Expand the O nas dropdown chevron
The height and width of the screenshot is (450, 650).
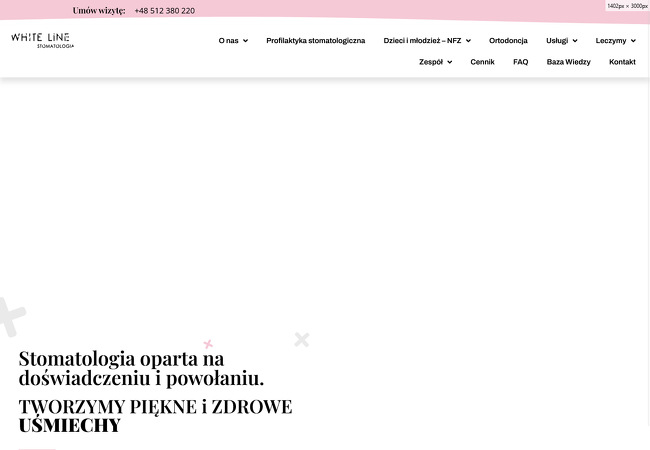pyautogui.click(x=245, y=41)
